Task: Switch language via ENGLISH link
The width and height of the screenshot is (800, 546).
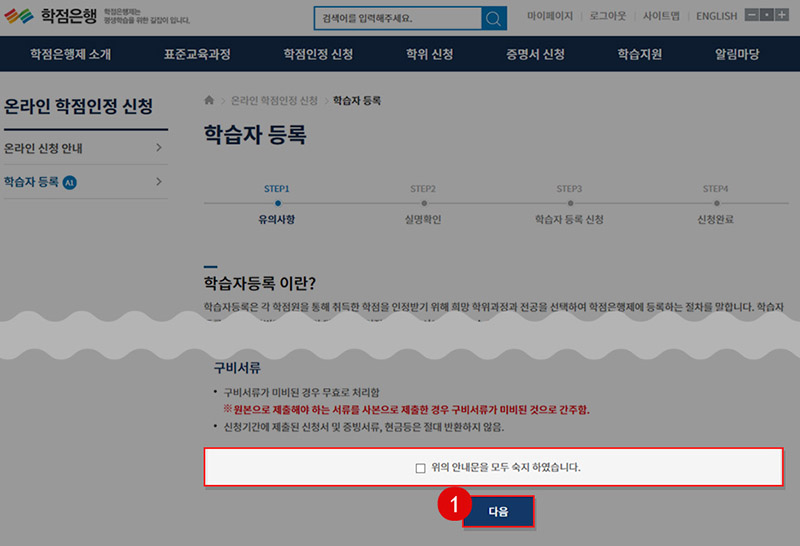Action: 716,17
